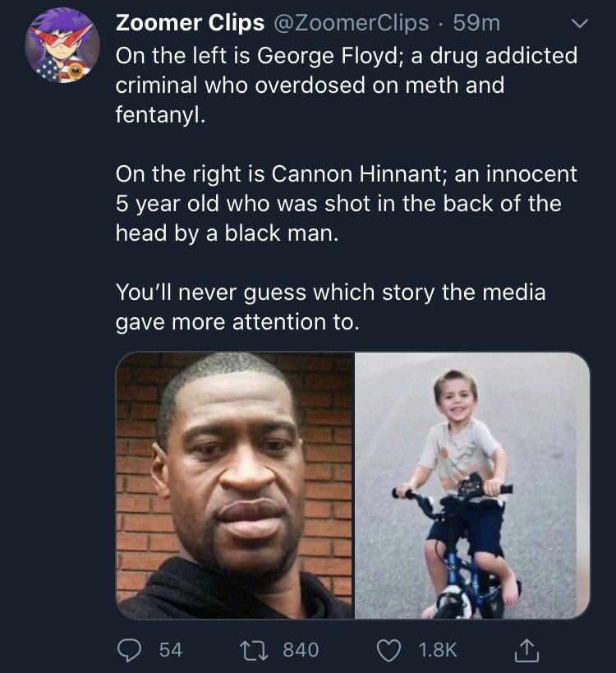Click the sentence starting 'You'll never guess'
Viewport: 616px width, 673px height.
(x=330, y=292)
